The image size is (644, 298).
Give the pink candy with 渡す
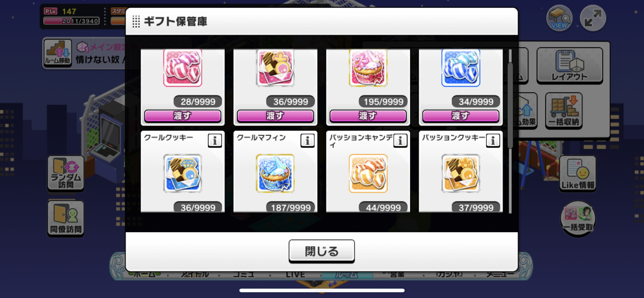coord(183,116)
